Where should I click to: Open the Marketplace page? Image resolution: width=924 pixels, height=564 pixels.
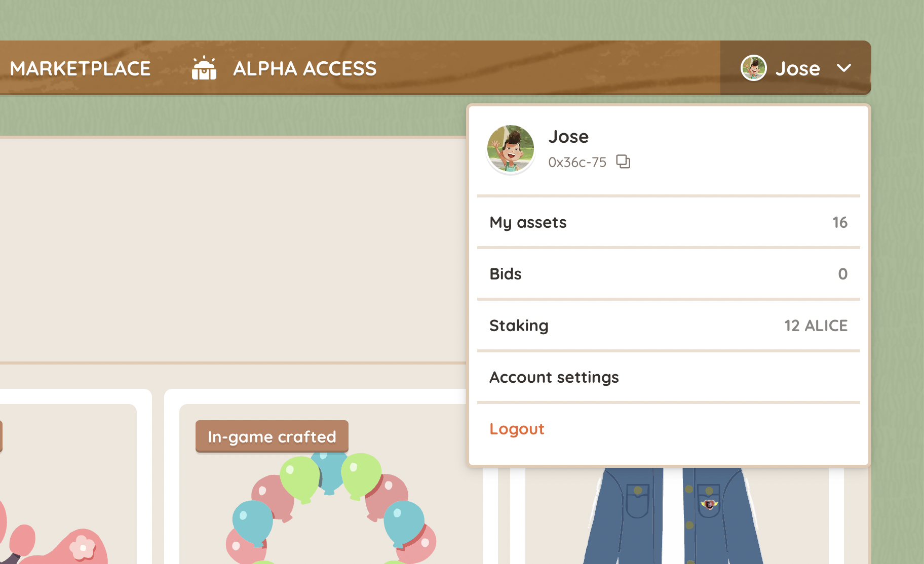point(80,68)
